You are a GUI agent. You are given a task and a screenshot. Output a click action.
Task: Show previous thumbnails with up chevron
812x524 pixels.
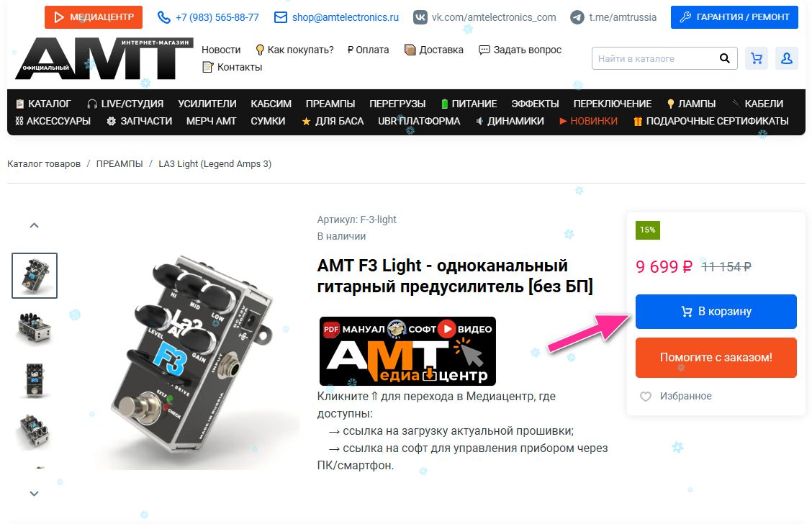coord(34,225)
